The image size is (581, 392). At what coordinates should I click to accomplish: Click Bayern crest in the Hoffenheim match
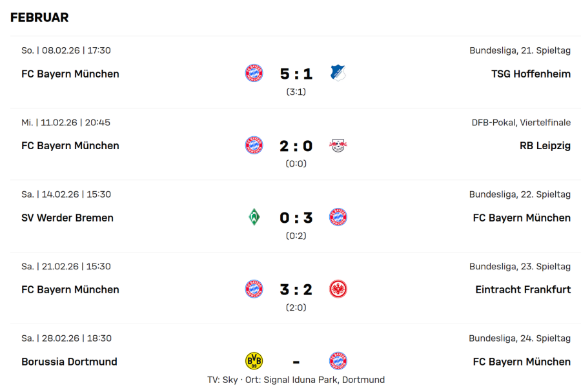pyautogui.click(x=254, y=73)
